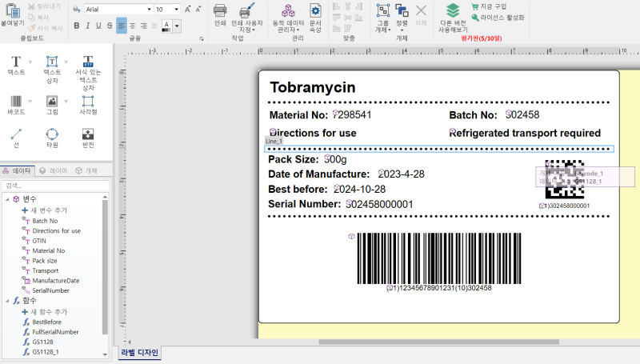Image resolution: width=640 pixels, height=364 pixels.
Task: Select the Text Box (텍스트 상자) tool
Action: coord(52,70)
